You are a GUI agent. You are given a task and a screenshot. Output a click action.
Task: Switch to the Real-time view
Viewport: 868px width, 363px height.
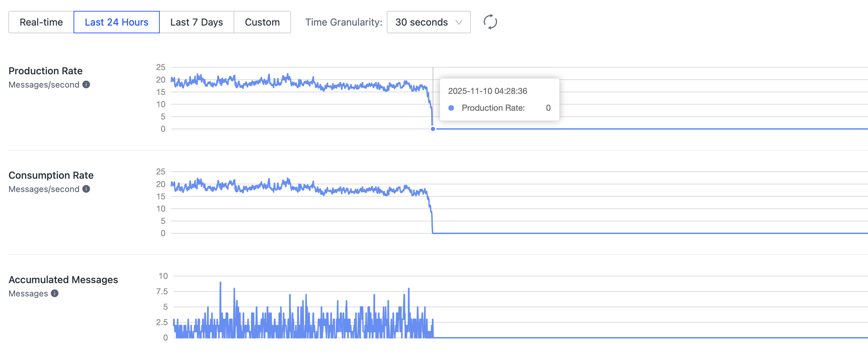coord(41,22)
